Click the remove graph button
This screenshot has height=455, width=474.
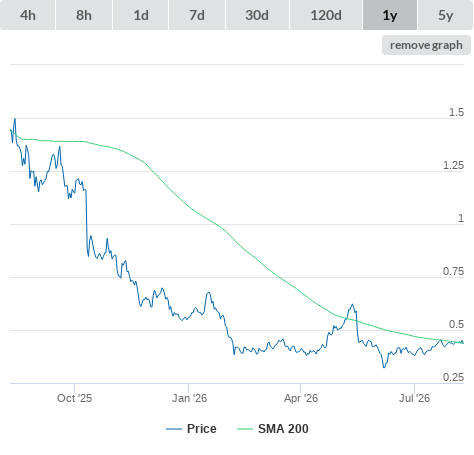point(426,45)
